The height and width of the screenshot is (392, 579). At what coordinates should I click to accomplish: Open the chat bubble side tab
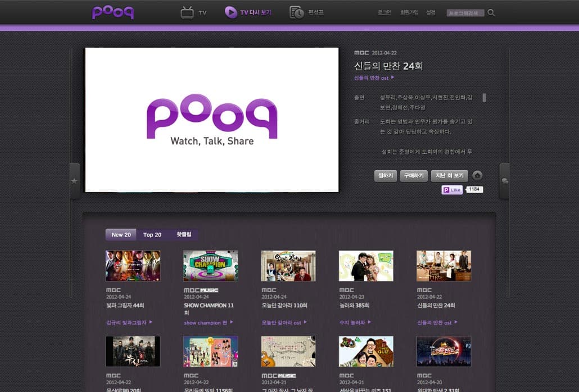[x=504, y=181]
